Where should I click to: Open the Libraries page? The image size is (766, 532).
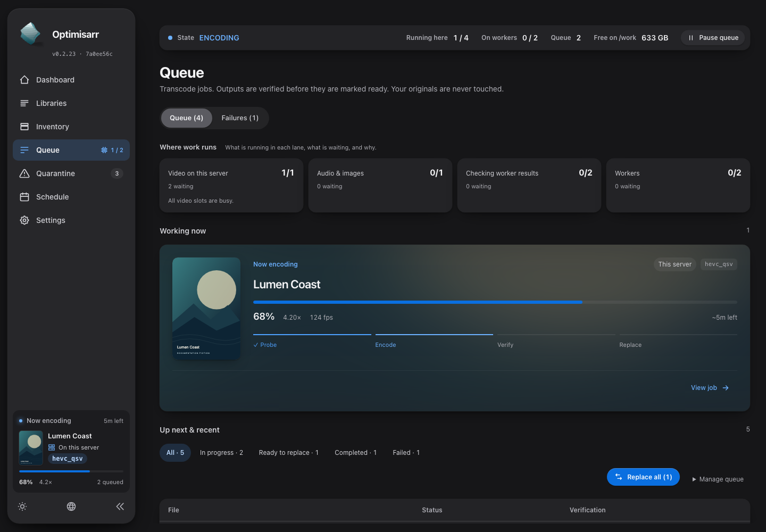[x=71, y=103]
